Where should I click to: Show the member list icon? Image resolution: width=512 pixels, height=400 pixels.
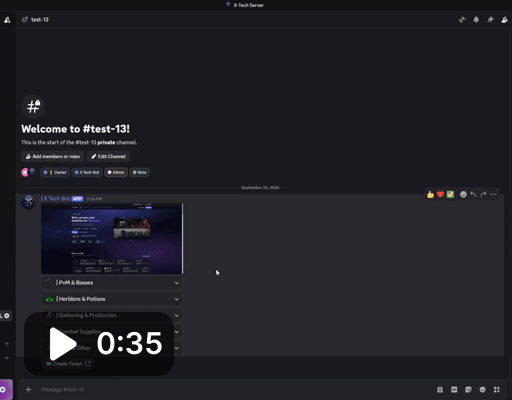504,20
